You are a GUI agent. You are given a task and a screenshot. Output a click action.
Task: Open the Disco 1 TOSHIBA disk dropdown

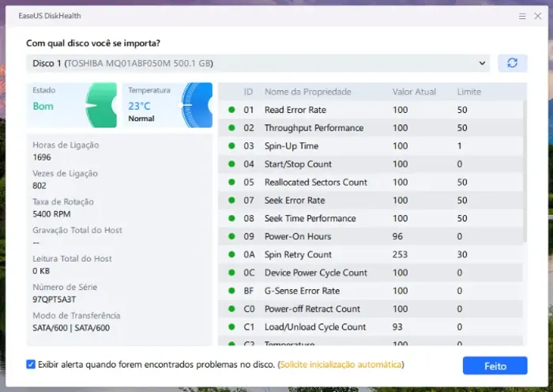(x=258, y=63)
